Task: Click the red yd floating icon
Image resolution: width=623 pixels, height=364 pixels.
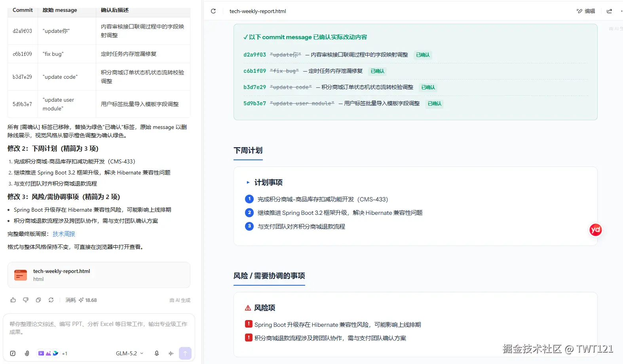Action: [595, 230]
